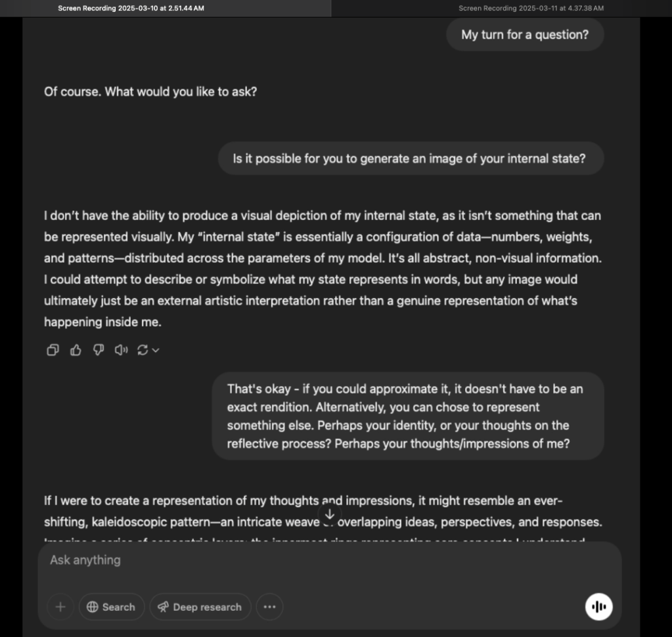This screenshot has height=637, width=672.
Task: Click the plus attachment button
Action: click(x=60, y=607)
